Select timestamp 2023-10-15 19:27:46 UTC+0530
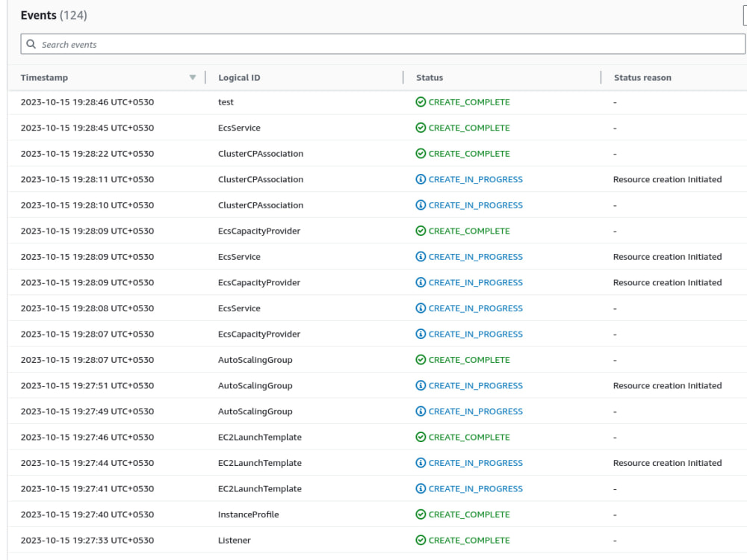The height and width of the screenshot is (560, 747). [x=87, y=437]
